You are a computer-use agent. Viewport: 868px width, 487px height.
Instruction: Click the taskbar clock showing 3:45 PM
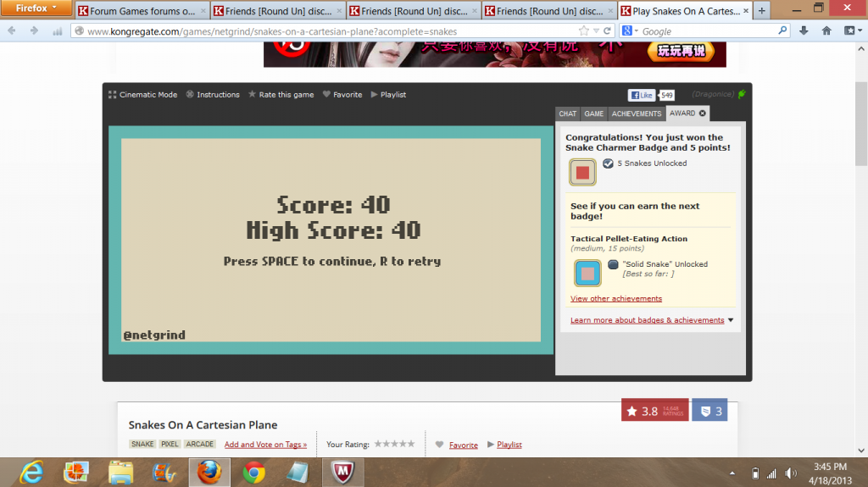click(x=830, y=473)
